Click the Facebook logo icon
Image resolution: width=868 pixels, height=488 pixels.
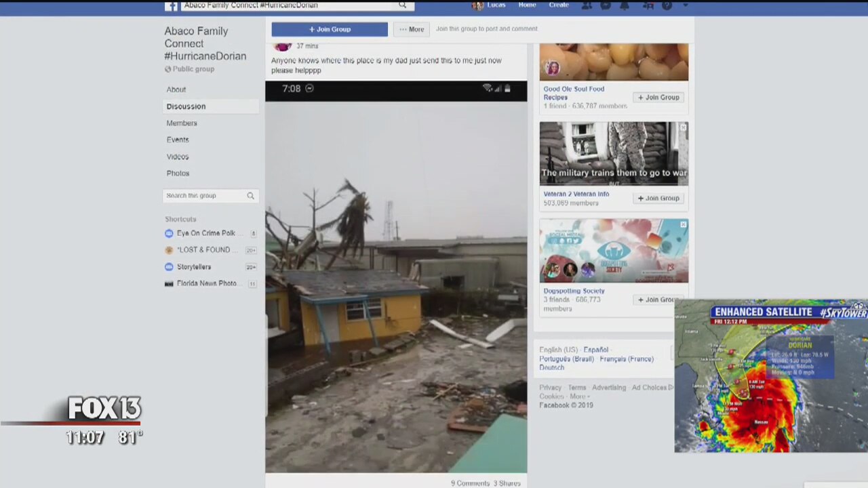172,6
